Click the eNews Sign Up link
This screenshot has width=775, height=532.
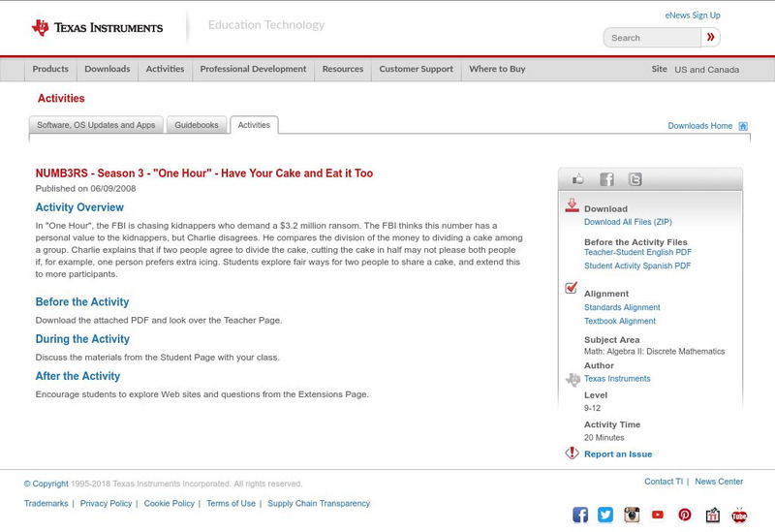point(693,16)
